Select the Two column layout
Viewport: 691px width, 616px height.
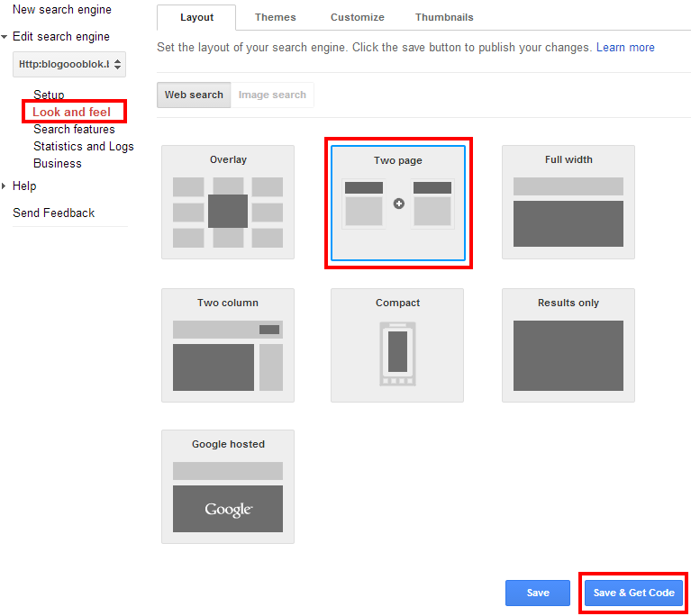tap(228, 346)
